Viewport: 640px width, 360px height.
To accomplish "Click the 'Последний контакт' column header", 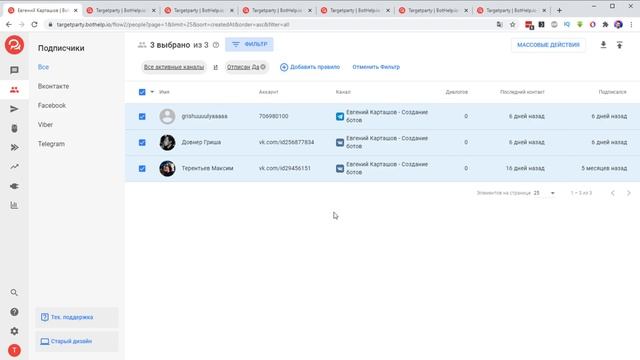I will click(522, 92).
